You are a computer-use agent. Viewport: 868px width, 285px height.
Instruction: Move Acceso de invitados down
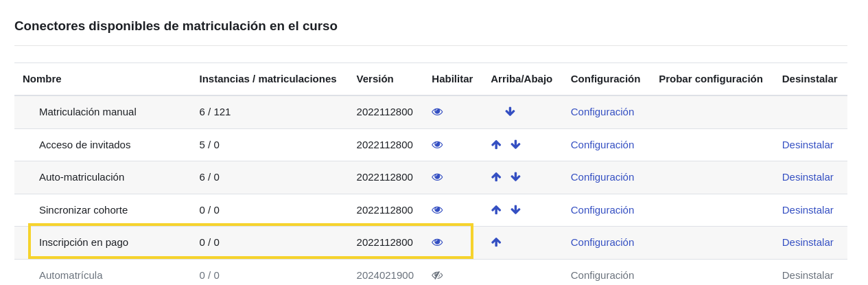coord(515,145)
